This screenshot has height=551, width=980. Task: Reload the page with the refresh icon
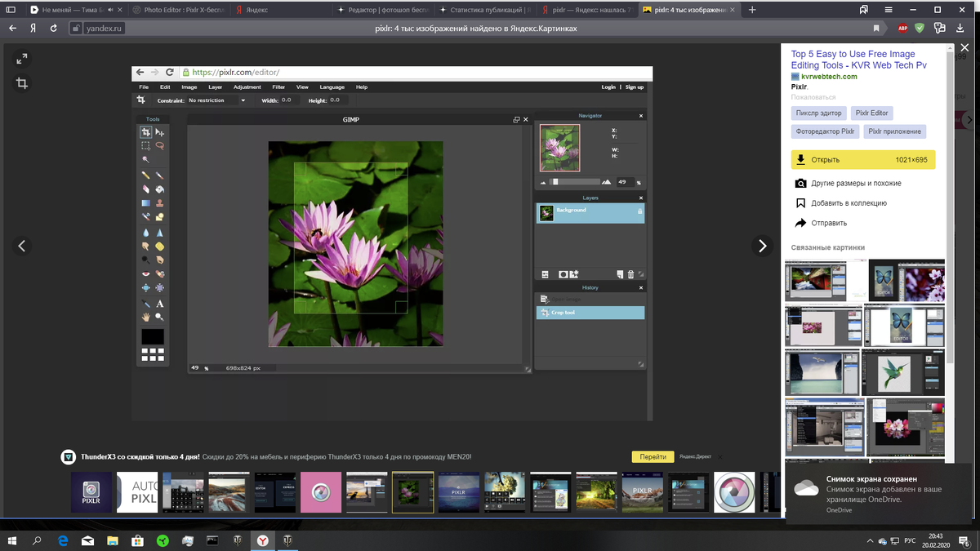pyautogui.click(x=54, y=28)
